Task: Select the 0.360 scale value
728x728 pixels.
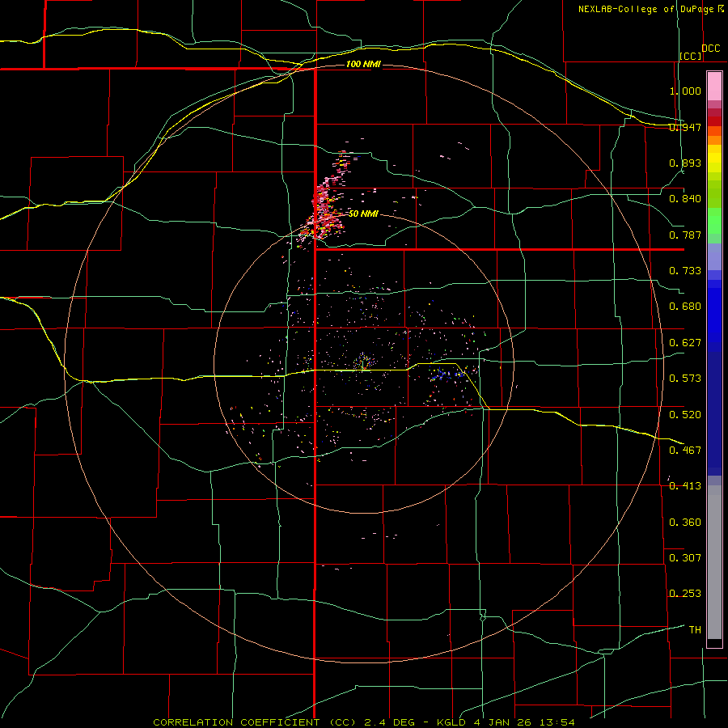Action: click(685, 523)
